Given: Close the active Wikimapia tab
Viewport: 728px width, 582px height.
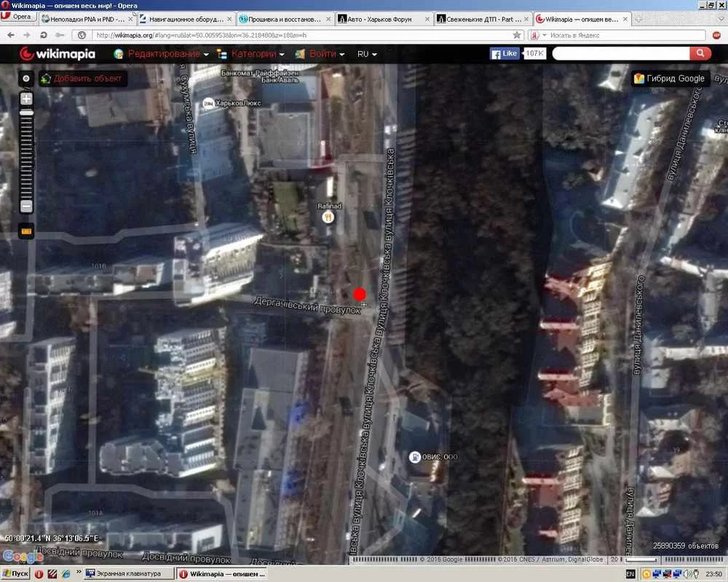Looking at the screenshot, I should coord(625,20).
